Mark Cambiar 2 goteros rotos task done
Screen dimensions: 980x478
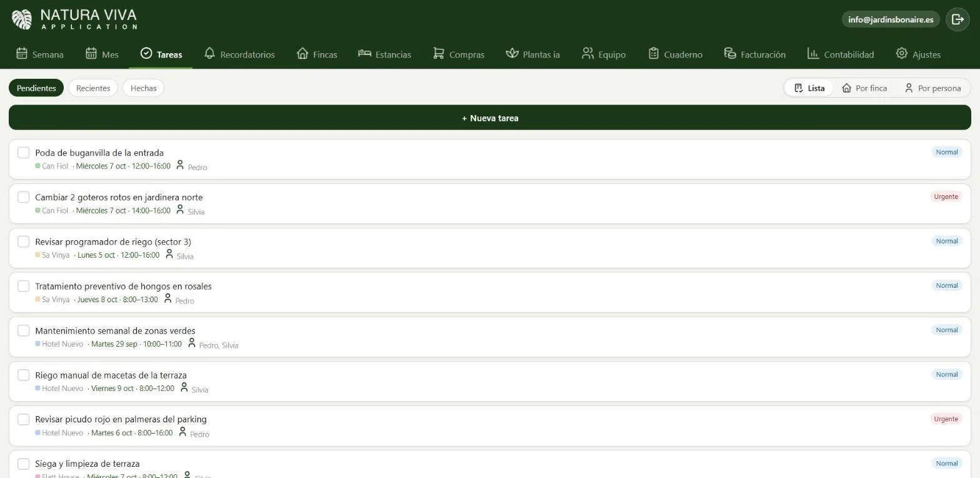(23, 197)
